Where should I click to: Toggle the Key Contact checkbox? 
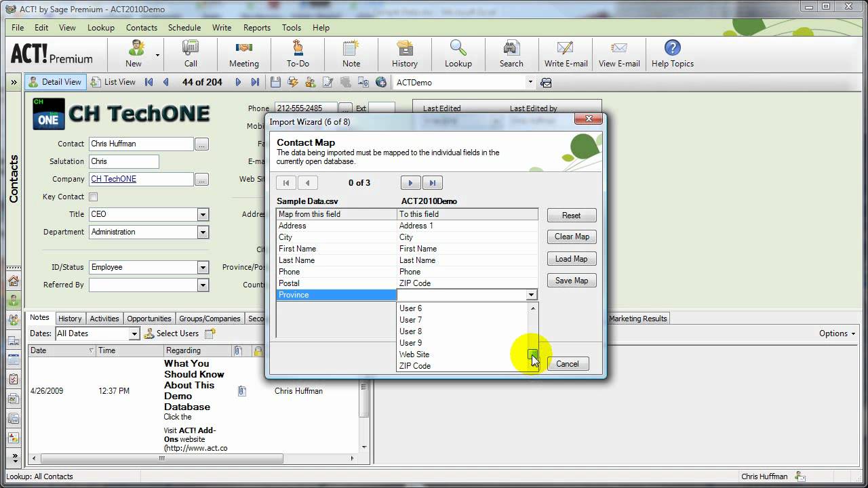(x=94, y=197)
